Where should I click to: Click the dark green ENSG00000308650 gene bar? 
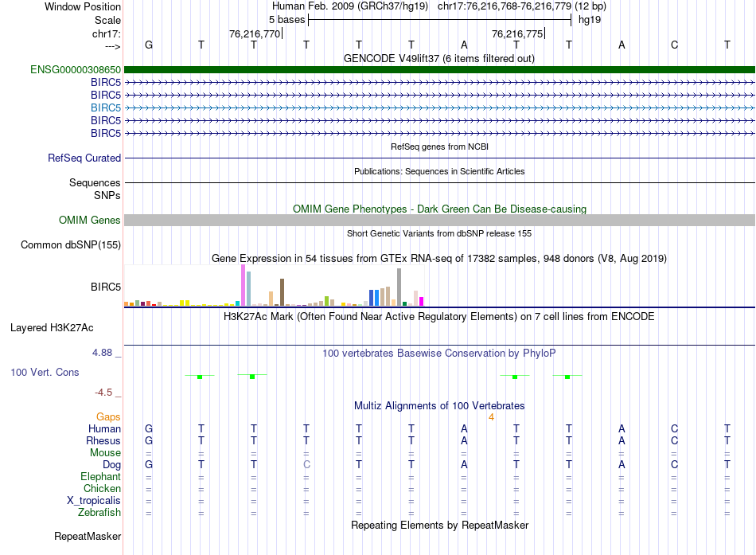tap(439, 69)
